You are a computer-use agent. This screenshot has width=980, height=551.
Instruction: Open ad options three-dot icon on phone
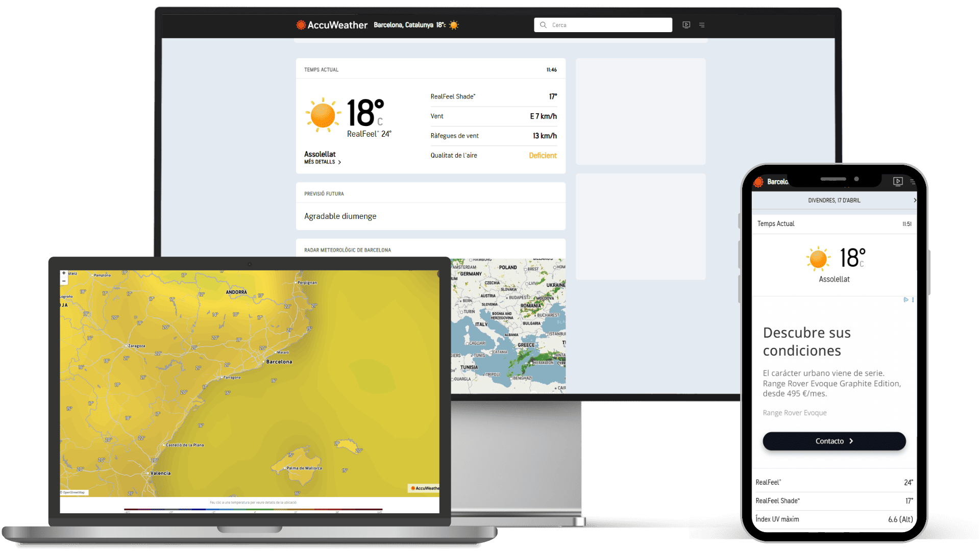coord(913,300)
